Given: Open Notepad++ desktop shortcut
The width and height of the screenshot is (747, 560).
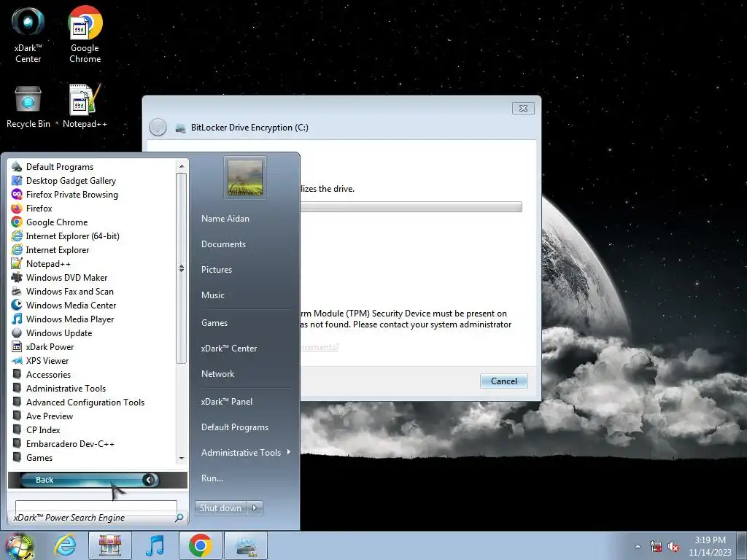Looking at the screenshot, I should [x=85, y=106].
